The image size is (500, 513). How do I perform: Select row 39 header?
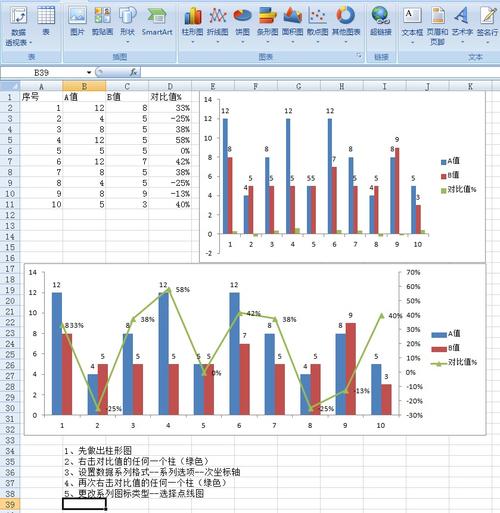[10, 504]
